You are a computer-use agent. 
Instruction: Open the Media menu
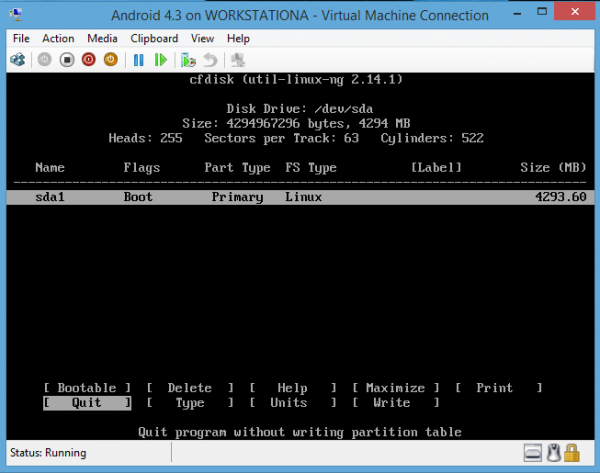click(x=102, y=39)
